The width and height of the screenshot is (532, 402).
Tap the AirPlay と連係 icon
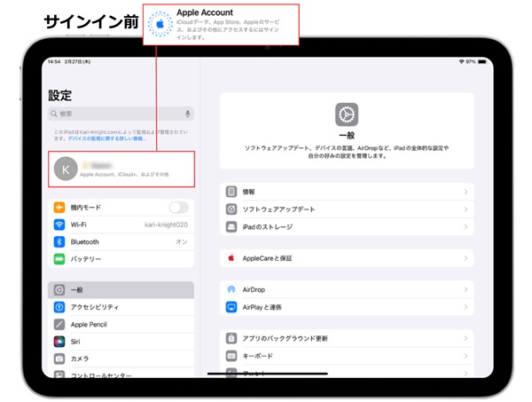(231, 307)
